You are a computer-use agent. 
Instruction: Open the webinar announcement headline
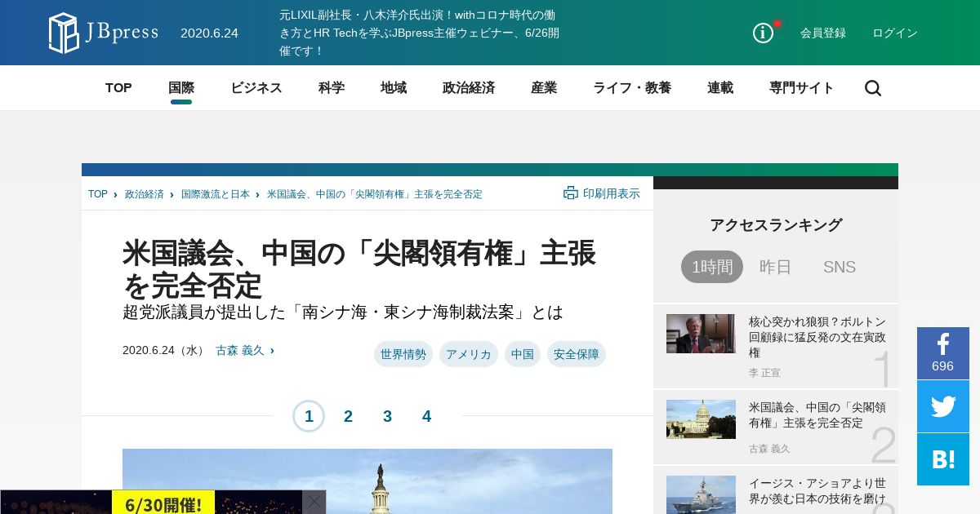click(419, 33)
